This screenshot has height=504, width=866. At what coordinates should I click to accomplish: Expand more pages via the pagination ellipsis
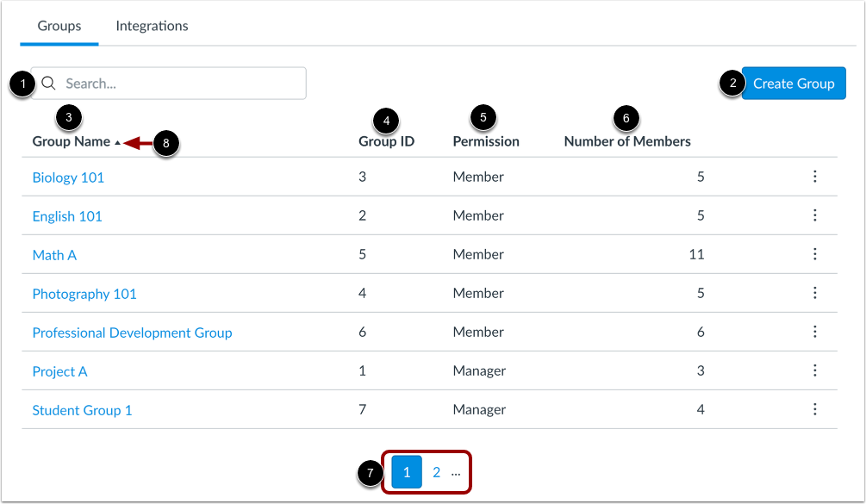[x=456, y=472]
